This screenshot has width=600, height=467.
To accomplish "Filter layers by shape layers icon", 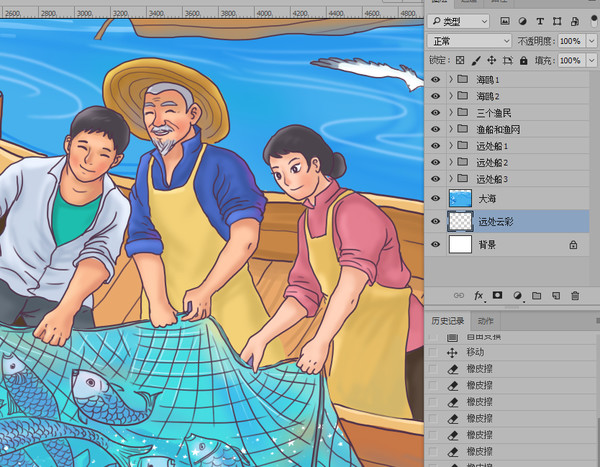I will click(x=557, y=21).
